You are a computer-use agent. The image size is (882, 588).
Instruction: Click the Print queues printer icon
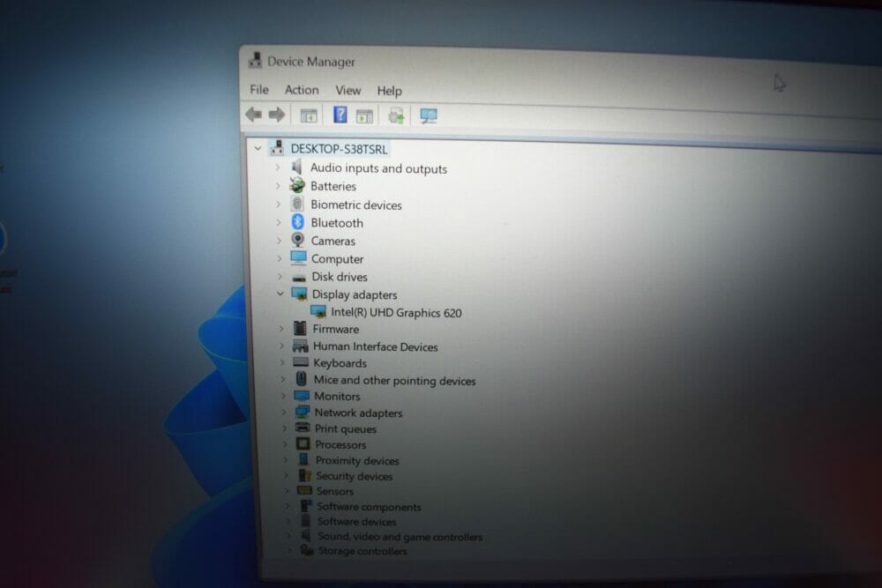coord(303,428)
